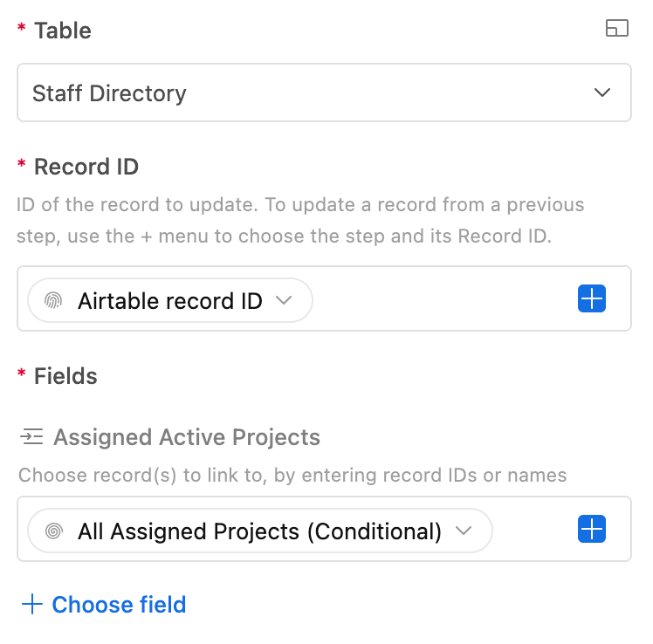Screen dimensions: 653x644
Task: Click the Staff Directory dropdown chevron
Action: pos(601,92)
